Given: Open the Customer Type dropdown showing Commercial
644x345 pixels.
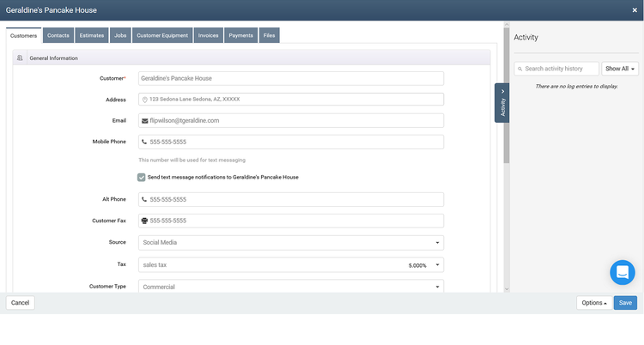Looking at the screenshot, I should (291, 287).
